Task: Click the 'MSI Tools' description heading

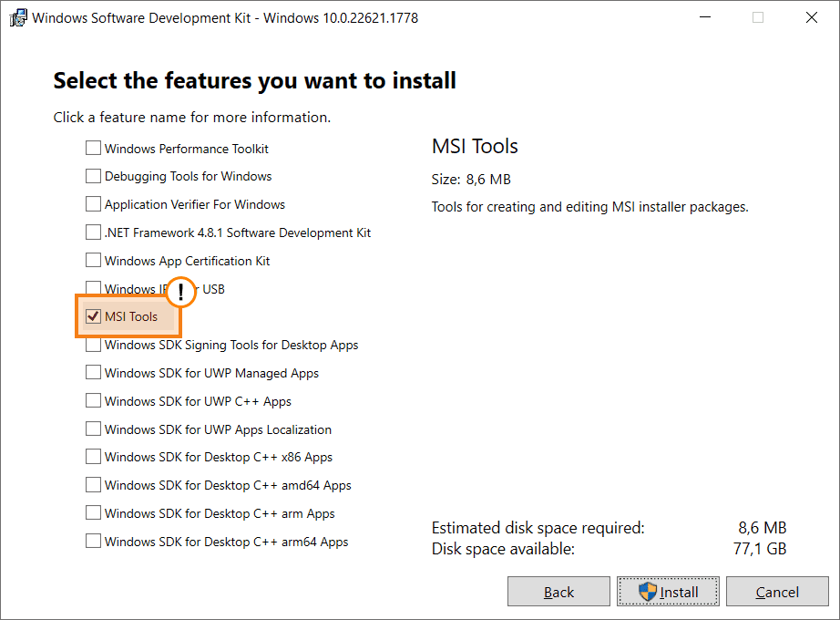Action: (x=475, y=147)
